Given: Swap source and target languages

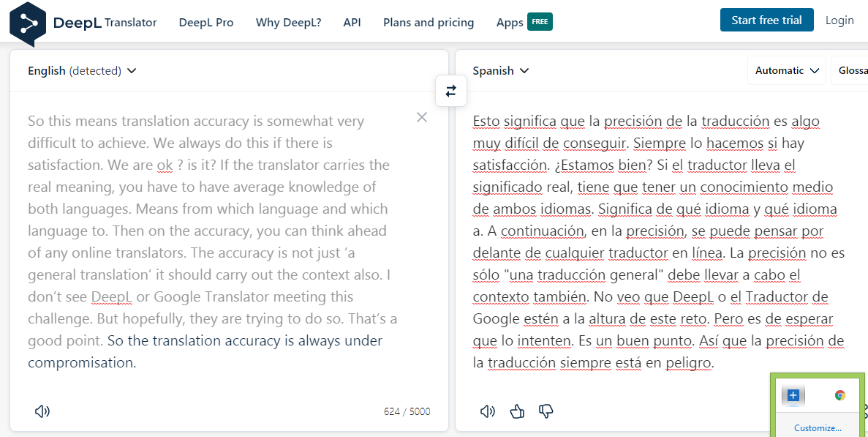Looking at the screenshot, I should point(451,91).
